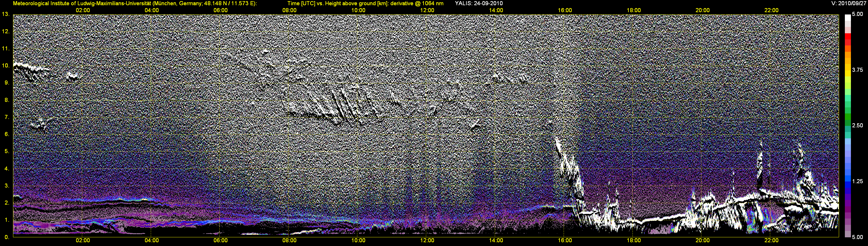The image size is (868, 246).
Task: Click the 4. km height axis label
Action: 7,168
